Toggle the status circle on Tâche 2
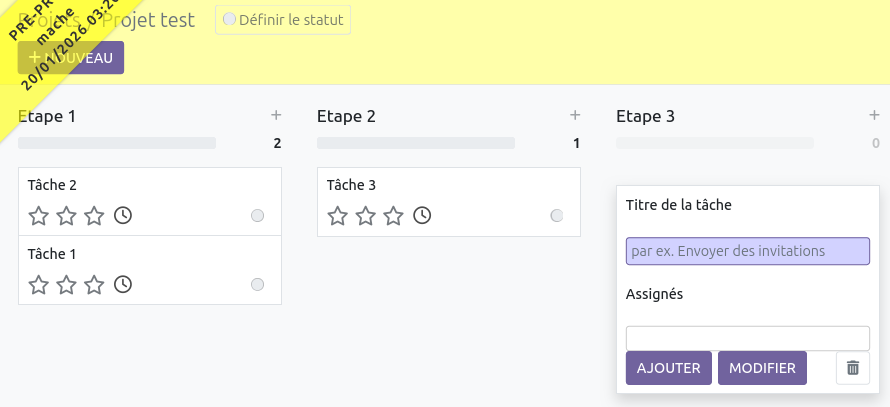 pos(257,215)
